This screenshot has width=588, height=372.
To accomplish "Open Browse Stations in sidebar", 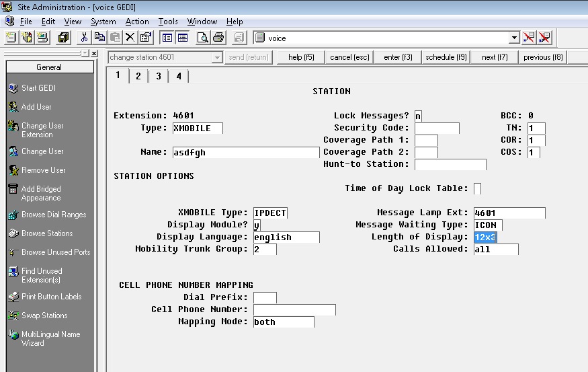I will [x=41, y=233].
